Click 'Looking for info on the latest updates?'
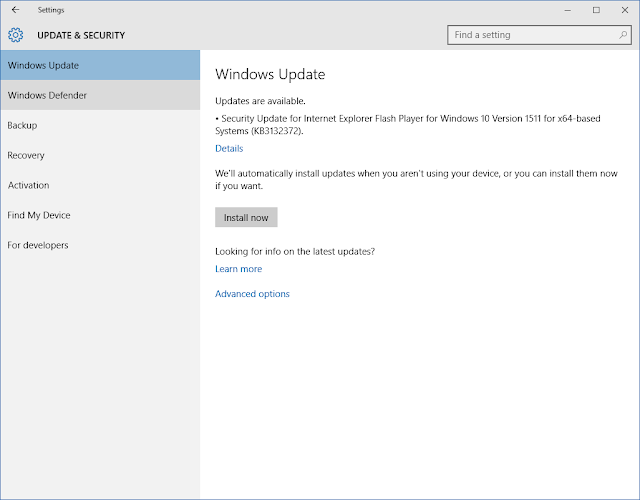Screen dimensions: 640x500 point(295,251)
